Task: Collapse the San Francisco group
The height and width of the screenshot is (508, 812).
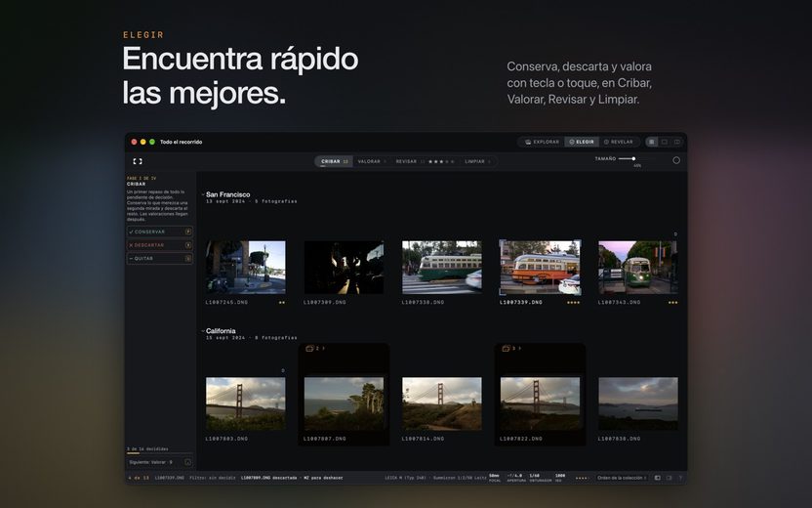Action: [203, 194]
